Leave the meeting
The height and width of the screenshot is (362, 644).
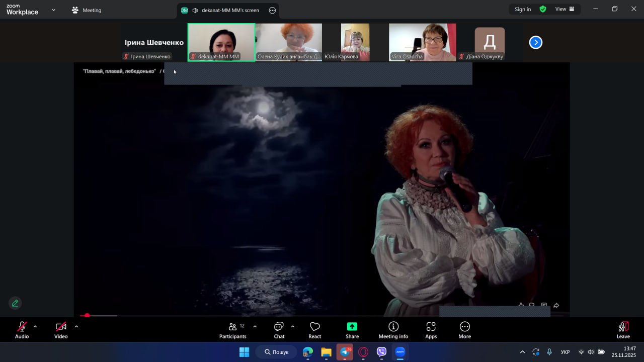(x=623, y=330)
